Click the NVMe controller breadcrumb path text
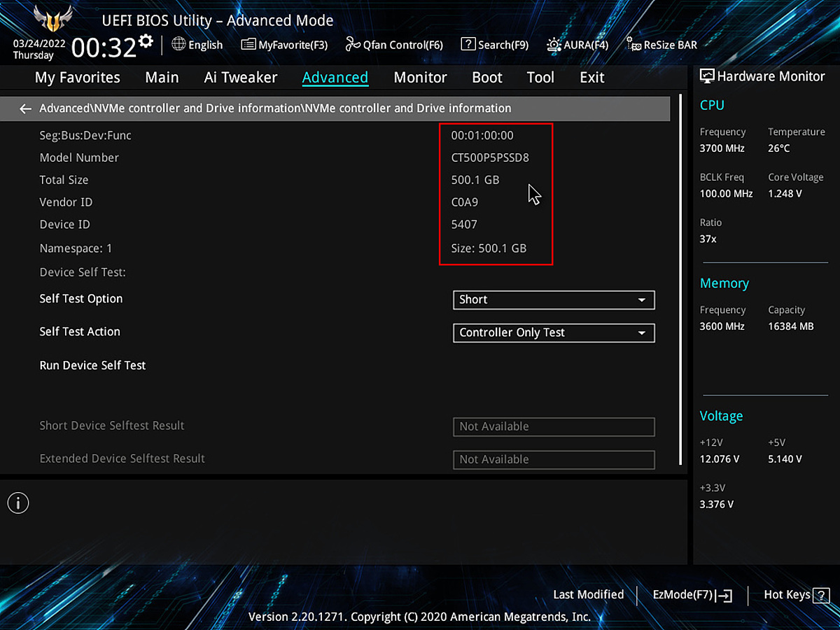Screen dimensions: 840x630 275,108
